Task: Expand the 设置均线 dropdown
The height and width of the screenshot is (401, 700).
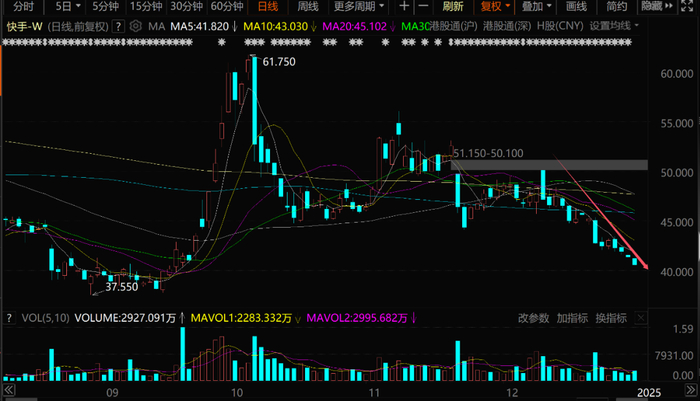Action: (614, 26)
